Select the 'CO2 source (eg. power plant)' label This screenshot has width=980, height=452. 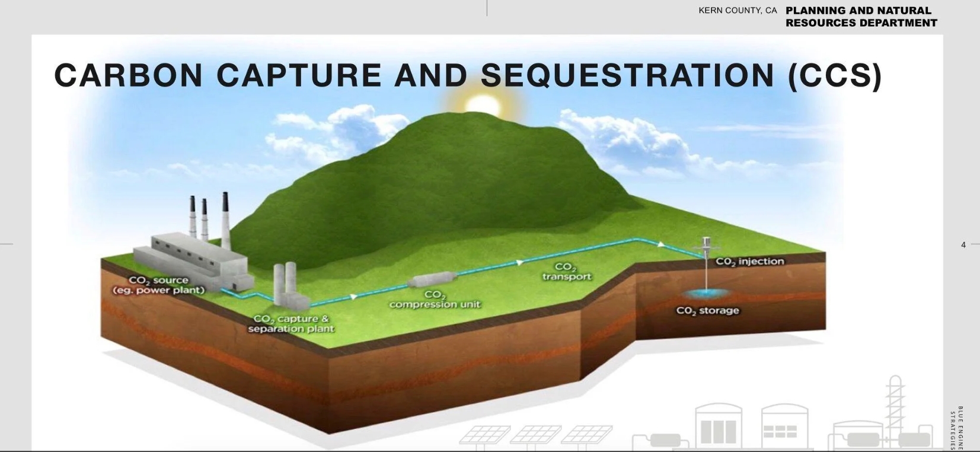(158, 285)
